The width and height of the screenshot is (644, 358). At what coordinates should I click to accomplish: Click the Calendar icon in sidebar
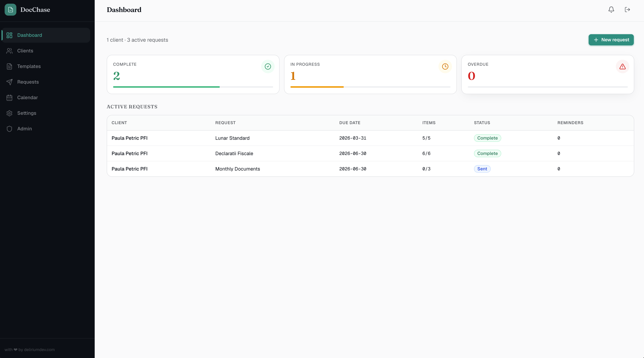coord(10,97)
